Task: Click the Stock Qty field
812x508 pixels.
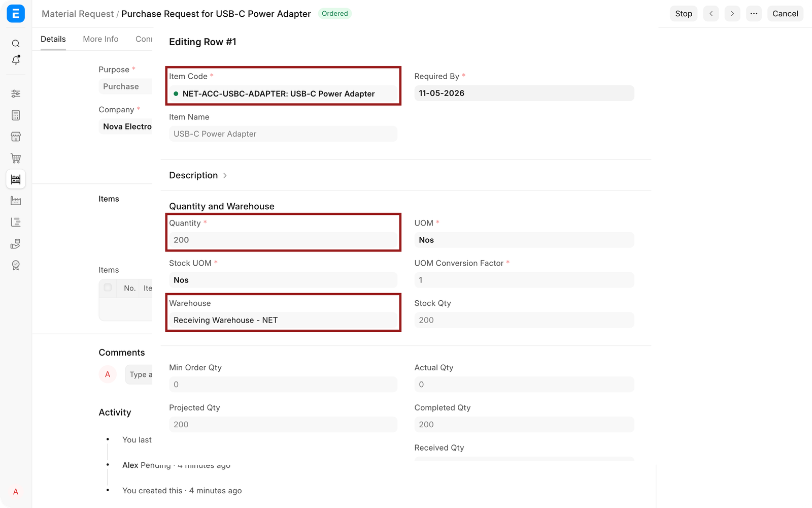Action: coord(524,320)
